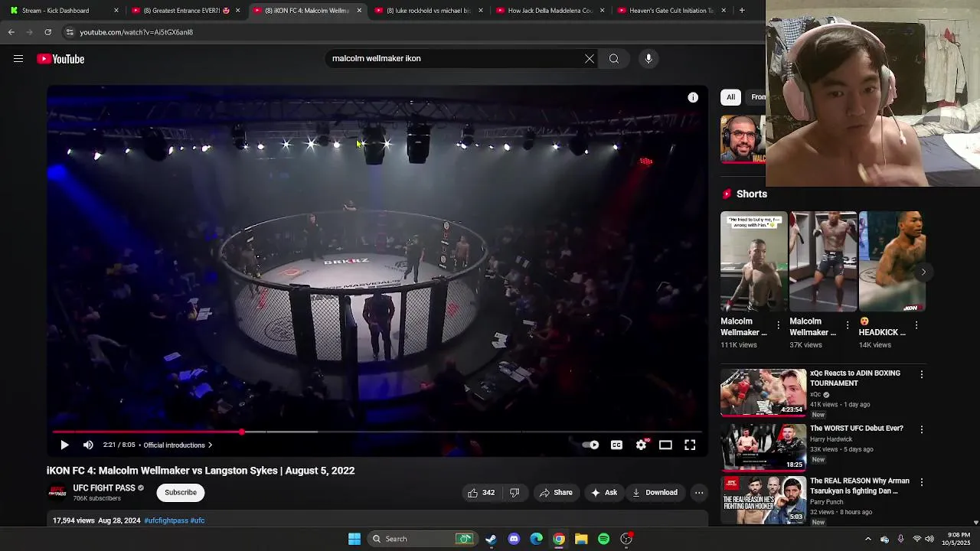Reload the current page

(x=47, y=32)
